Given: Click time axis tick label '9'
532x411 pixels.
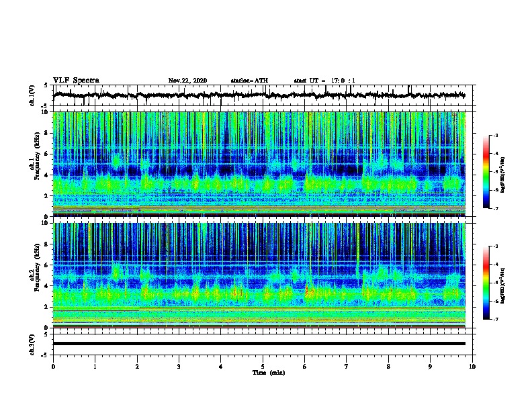Looking at the screenshot, I should coord(430,366).
